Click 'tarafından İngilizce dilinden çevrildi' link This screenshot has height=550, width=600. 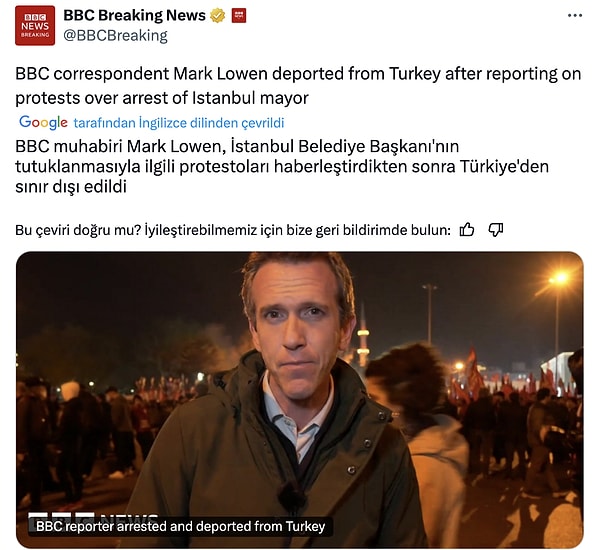tap(179, 123)
